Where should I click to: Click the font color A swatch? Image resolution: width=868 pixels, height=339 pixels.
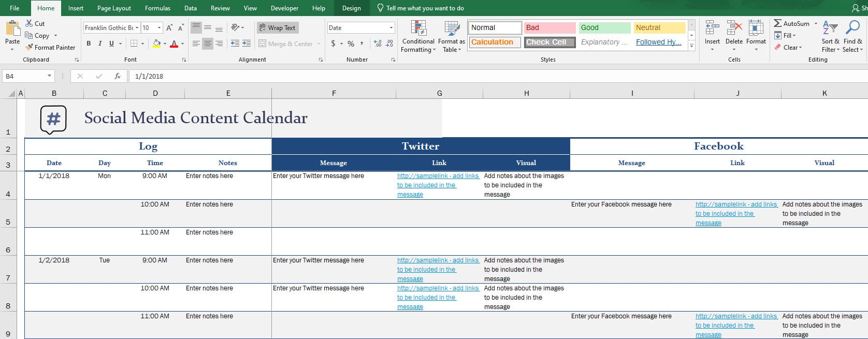(174, 43)
